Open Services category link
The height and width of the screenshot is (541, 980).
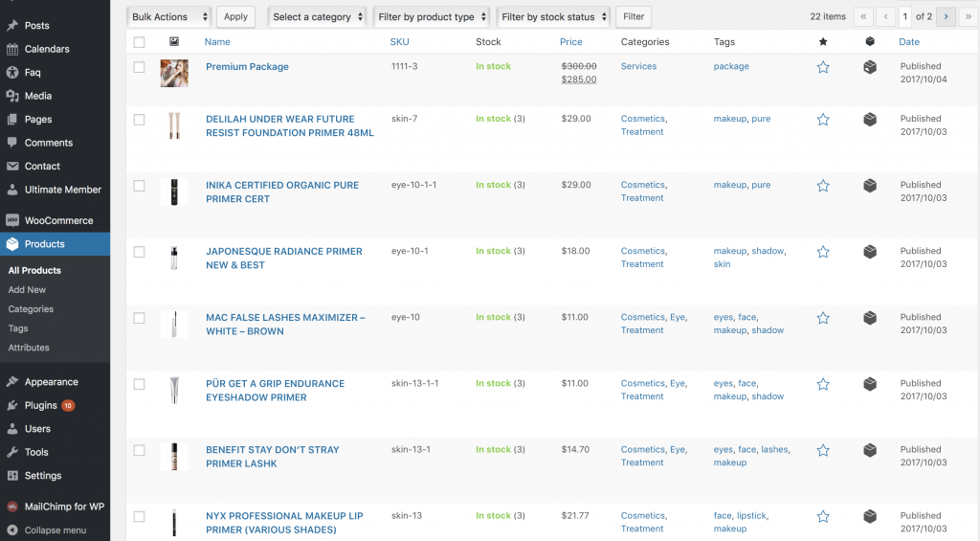point(638,66)
